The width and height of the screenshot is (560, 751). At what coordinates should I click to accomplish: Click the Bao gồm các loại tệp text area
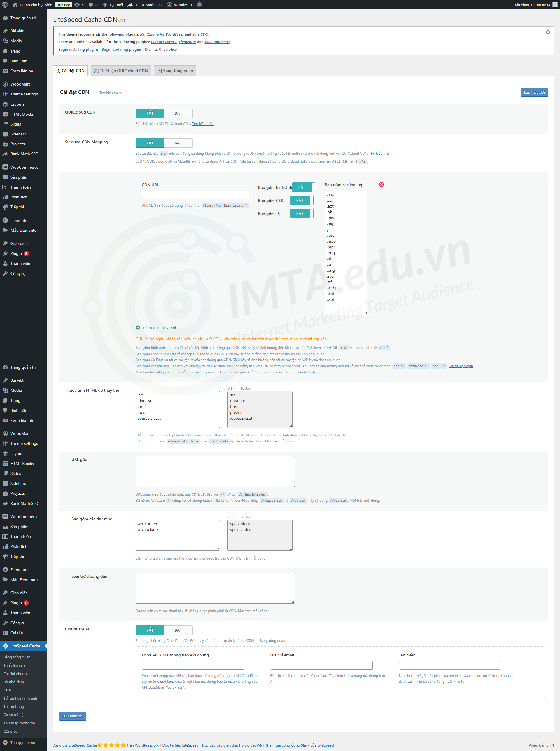tap(346, 253)
